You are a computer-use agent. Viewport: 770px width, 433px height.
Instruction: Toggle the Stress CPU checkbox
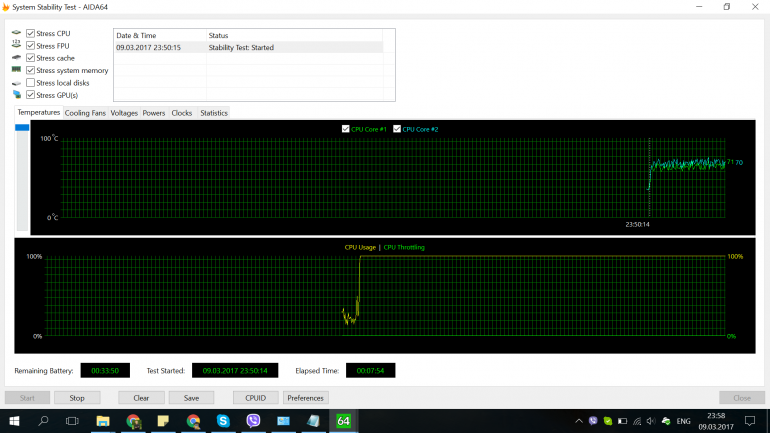30,33
